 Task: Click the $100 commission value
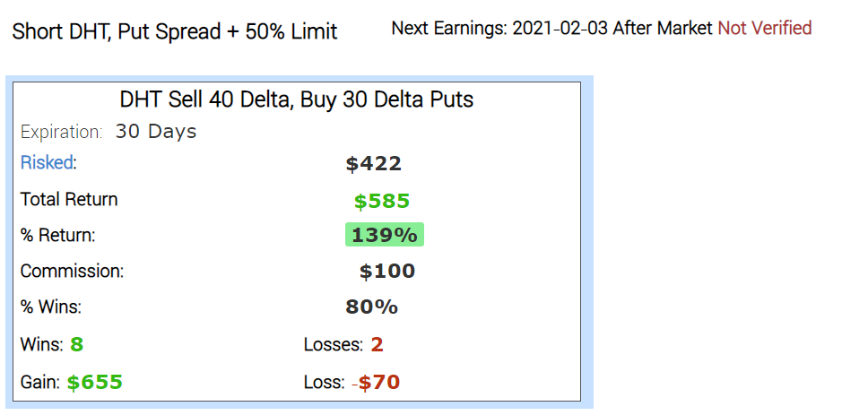386,272
